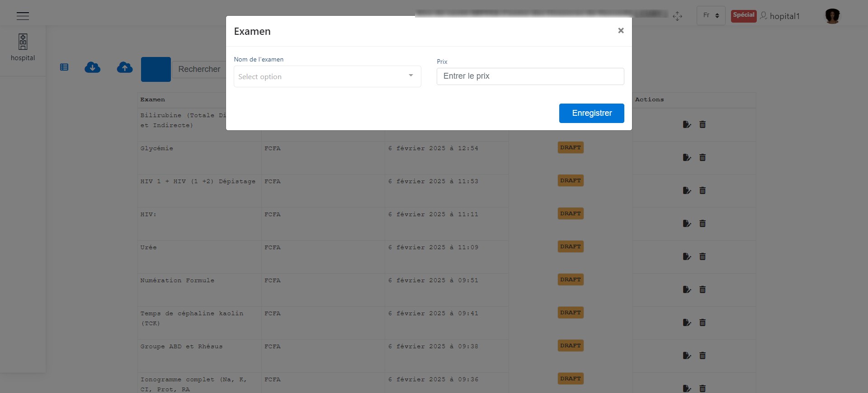Click the DRAFT badge for Numération Formule
This screenshot has height=393, width=868.
click(x=571, y=279)
